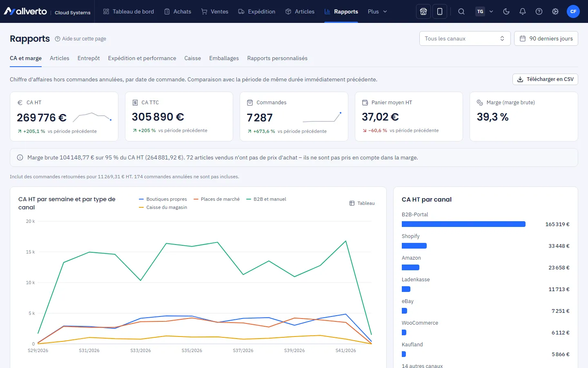
Task: Click the Commandes sparkline chart
Action: tap(322, 117)
